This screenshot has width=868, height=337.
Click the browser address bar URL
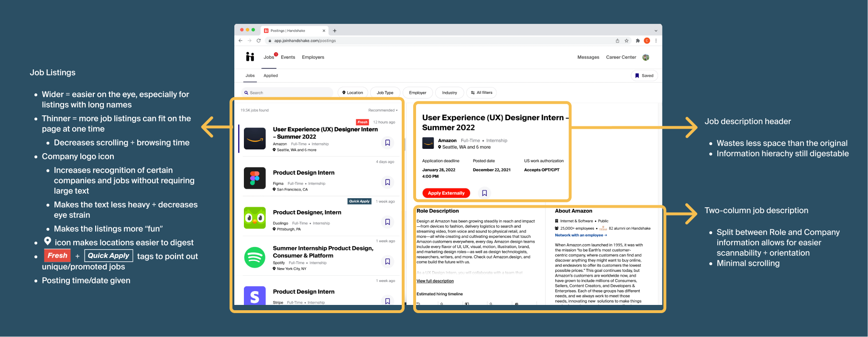point(305,41)
